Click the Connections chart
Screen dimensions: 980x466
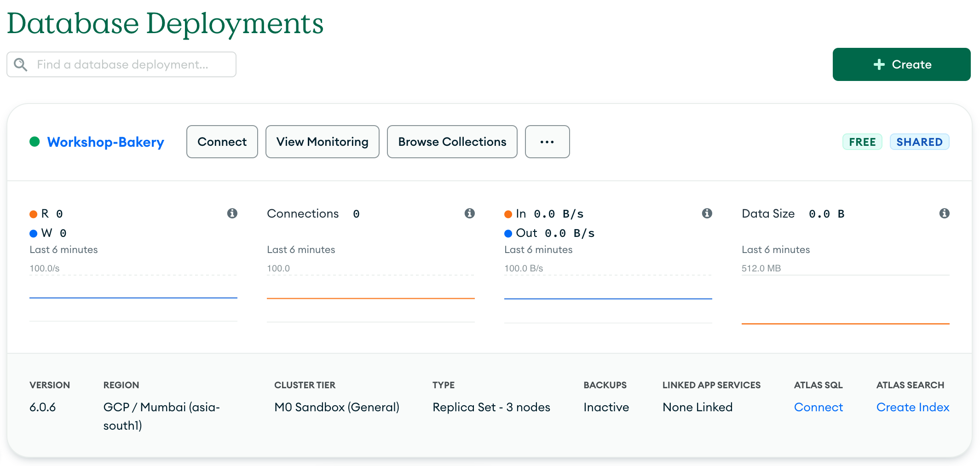click(371, 298)
